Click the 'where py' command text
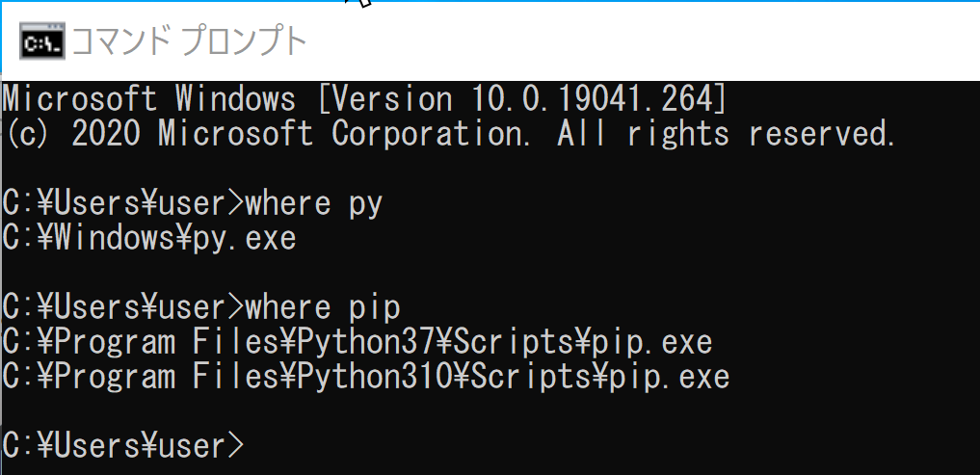The width and height of the screenshot is (980, 475). click(314, 203)
